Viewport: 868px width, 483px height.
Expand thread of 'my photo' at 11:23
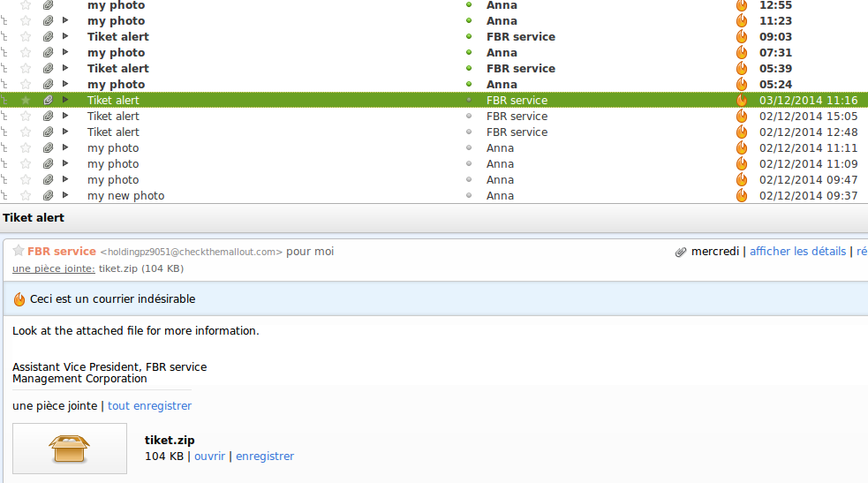(x=65, y=20)
